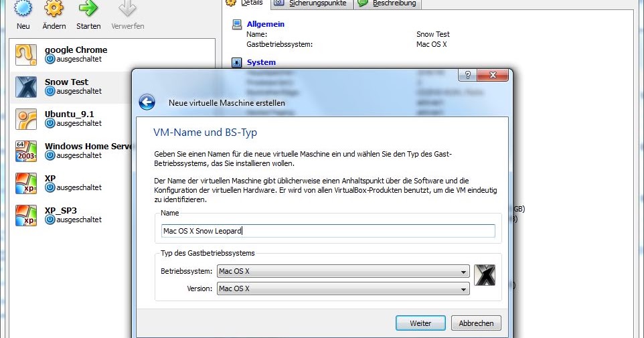The width and height of the screenshot is (644, 338).
Task: Click power state icon under Snow Test
Action: click(x=50, y=91)
